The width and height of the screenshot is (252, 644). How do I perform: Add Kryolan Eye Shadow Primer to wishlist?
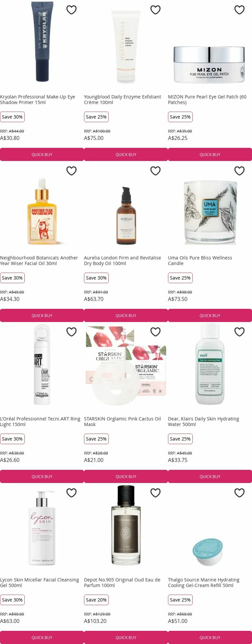(x=71, y=10)
